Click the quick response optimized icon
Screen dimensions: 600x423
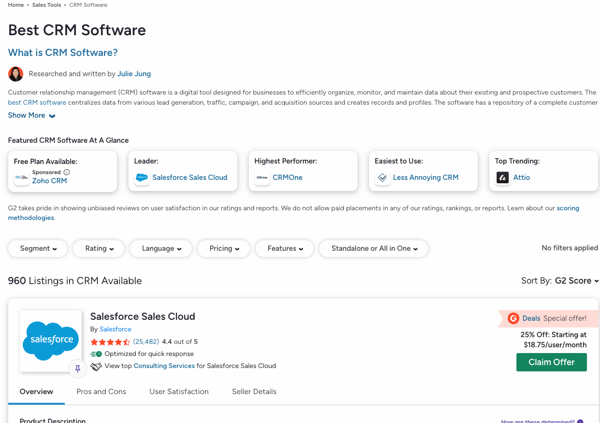pyautogui.click(x=96, y=354)
